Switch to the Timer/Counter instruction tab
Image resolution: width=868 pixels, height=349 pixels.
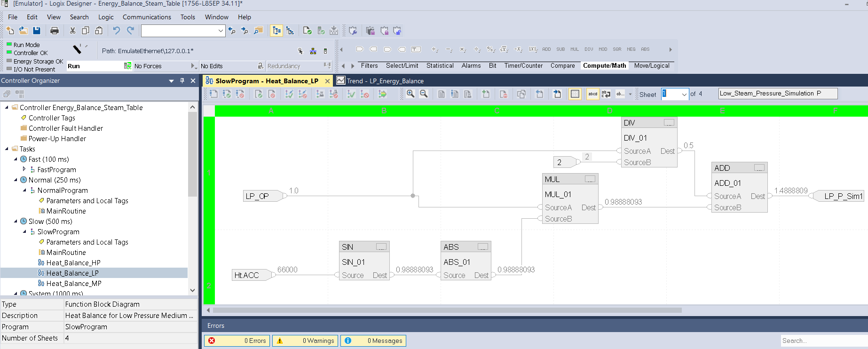coord(523,66)
